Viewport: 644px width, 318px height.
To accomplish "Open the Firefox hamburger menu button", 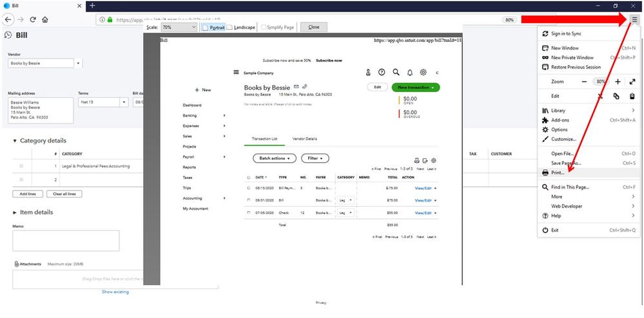I will tap(634, 19).
